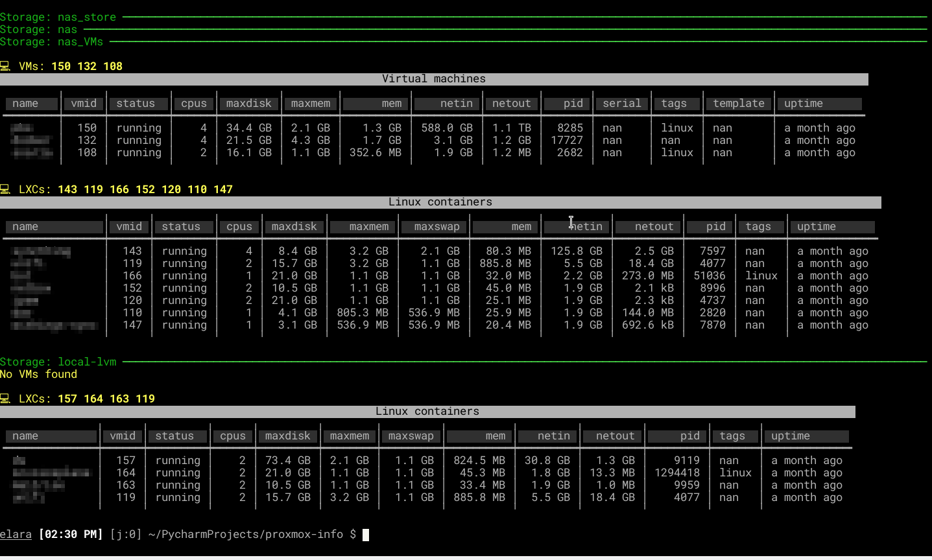932x560 pixels.
Task: Click the pid value 7597
Action: coord(713,251)
